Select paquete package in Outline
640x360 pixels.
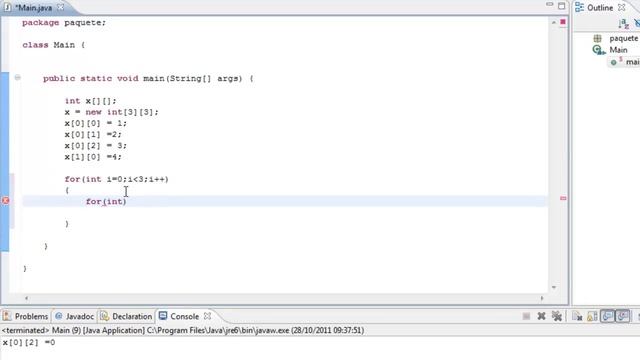tap(623, 38)
